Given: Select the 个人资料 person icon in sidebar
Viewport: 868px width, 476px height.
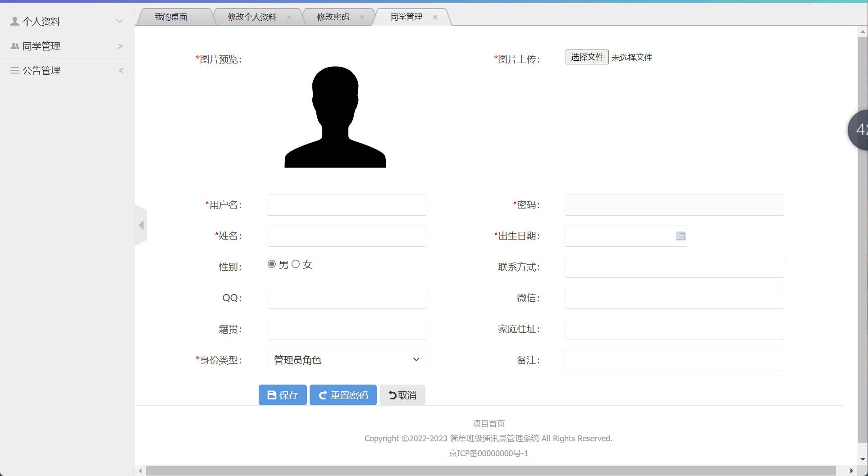Looking at the screenshot, I should pyautogui.click(x=14, y=21).
